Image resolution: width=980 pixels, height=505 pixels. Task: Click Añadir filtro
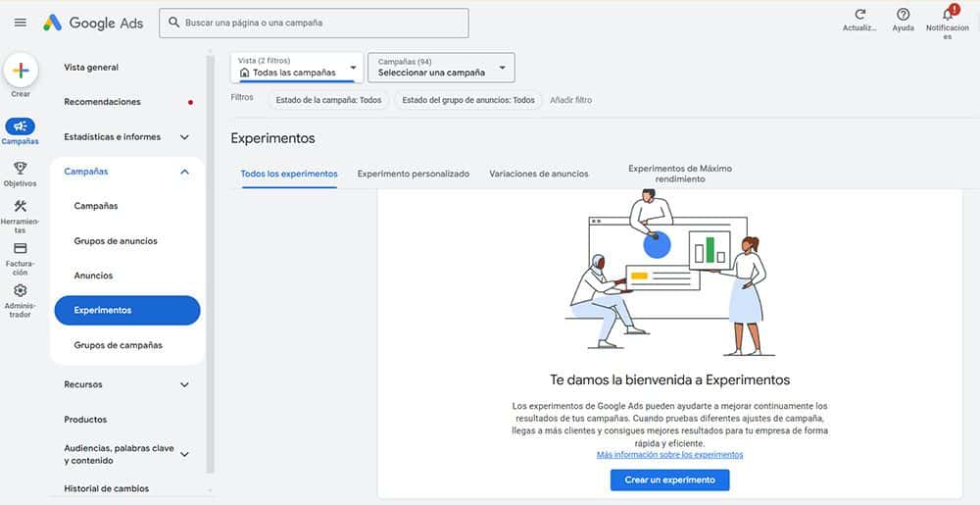click(570, 100)
